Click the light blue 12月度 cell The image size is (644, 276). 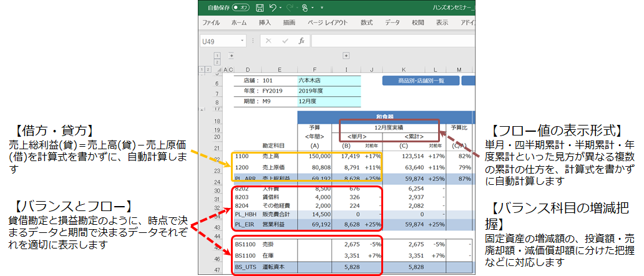click(329, 101)
